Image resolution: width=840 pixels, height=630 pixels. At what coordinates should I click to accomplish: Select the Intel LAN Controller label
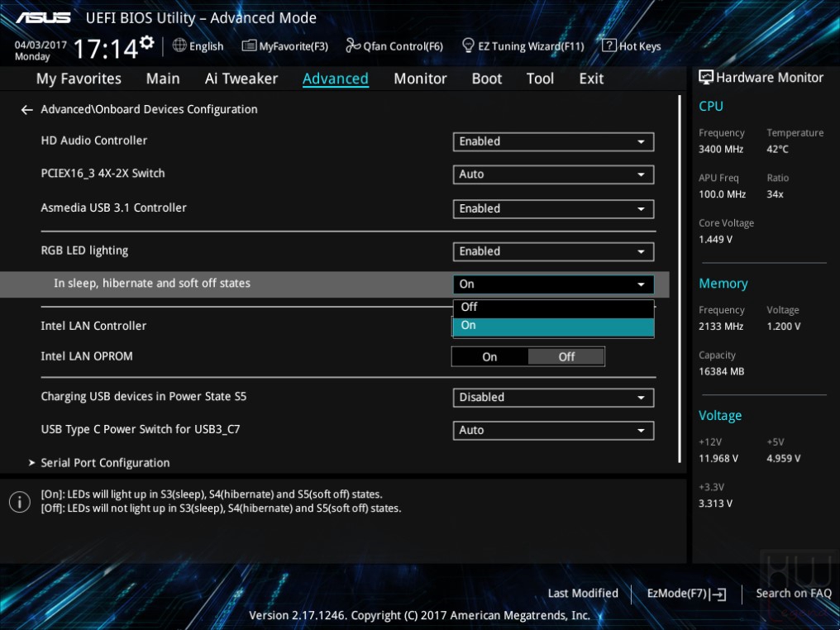(93, 326)
